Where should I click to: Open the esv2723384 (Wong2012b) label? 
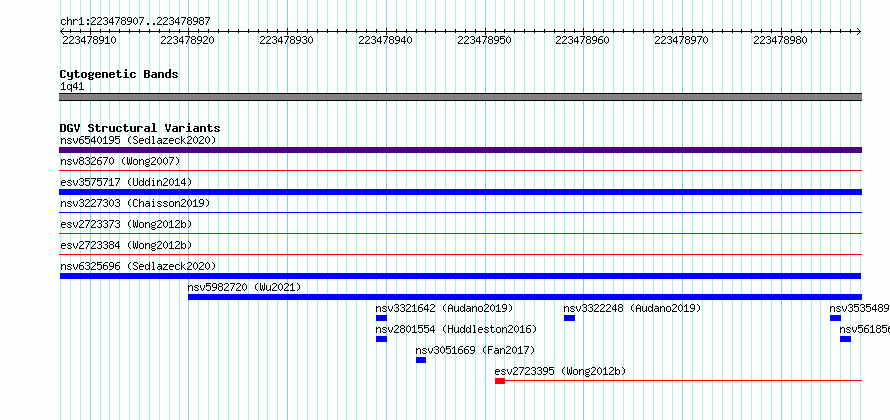[x=126, y=245]
